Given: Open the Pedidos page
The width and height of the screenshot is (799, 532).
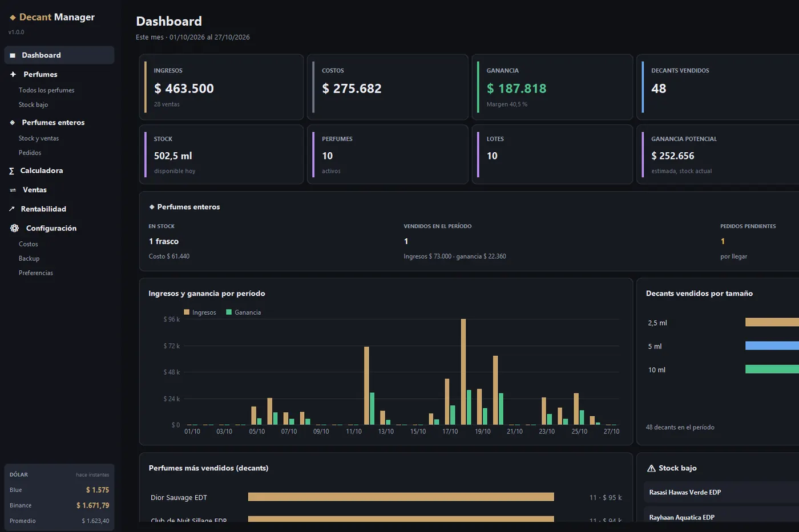Looking at the screenshot, I should 30,153.
